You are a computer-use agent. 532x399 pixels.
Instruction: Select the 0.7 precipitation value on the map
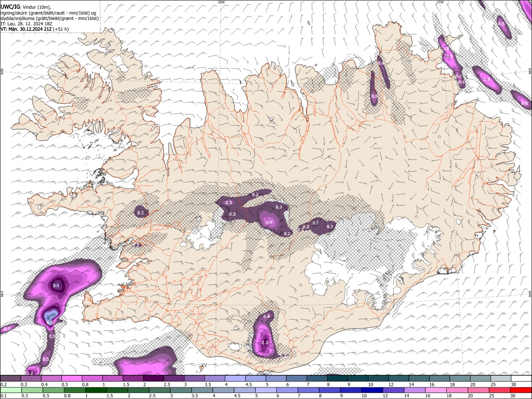(7, 329)
